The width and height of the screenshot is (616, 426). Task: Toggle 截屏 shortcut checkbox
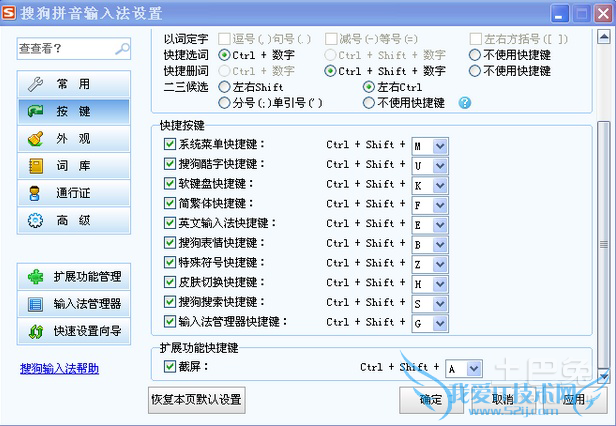170,367
